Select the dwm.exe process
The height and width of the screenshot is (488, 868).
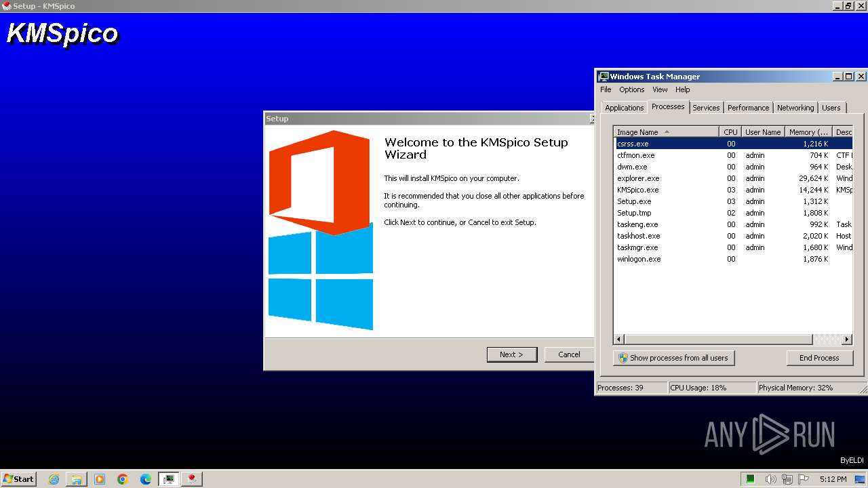[733, 167]
